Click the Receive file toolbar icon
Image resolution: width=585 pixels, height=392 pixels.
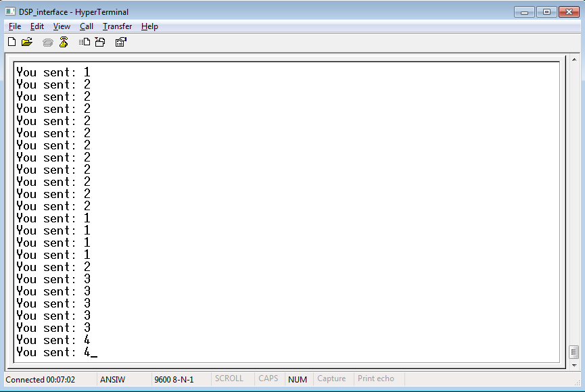click(x=100, y=42)
